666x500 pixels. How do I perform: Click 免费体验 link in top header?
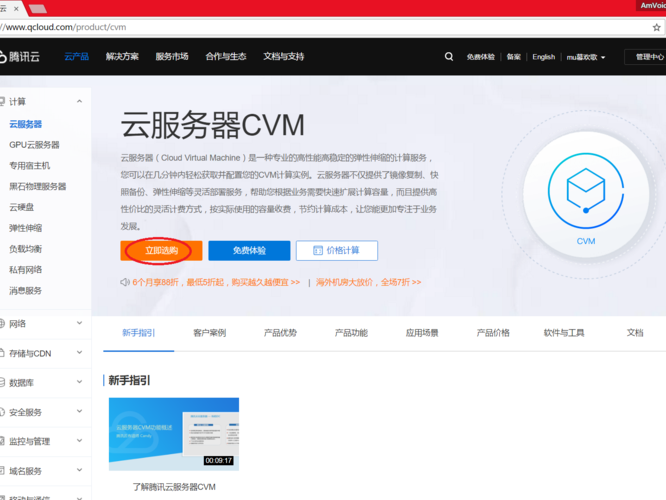pos(480,57)
